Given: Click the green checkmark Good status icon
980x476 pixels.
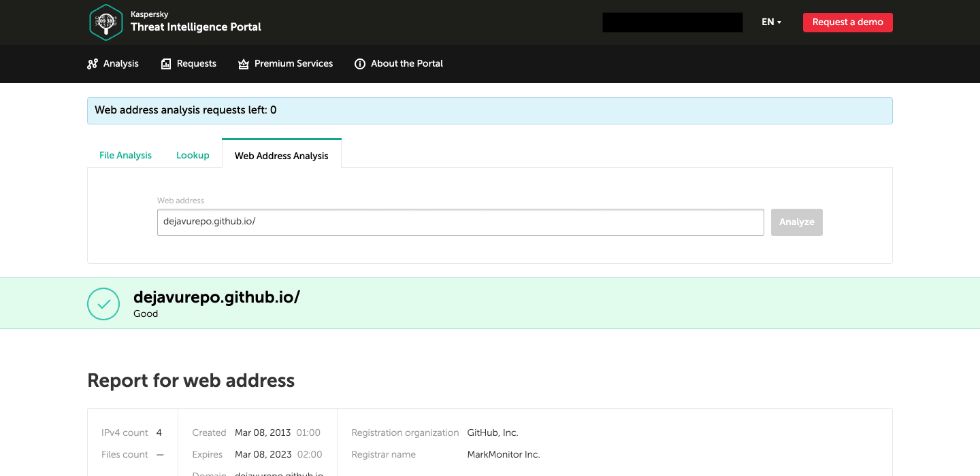Looking at the screenshot, I should pos(103,304).
